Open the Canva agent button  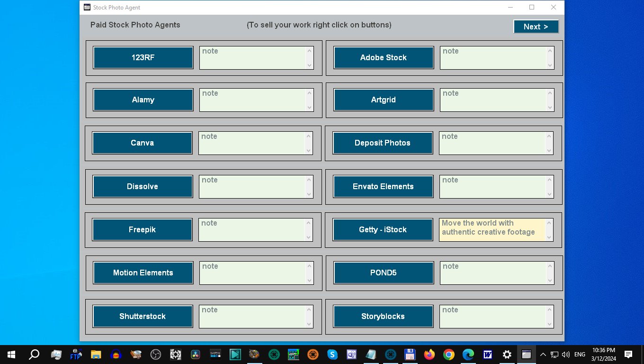(142, 143)
